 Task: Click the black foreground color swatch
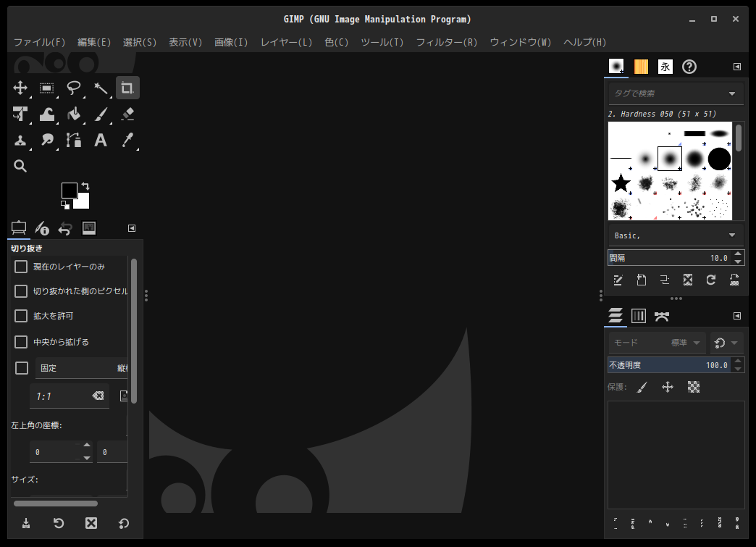pyautogui.click(x=69, y=190)
